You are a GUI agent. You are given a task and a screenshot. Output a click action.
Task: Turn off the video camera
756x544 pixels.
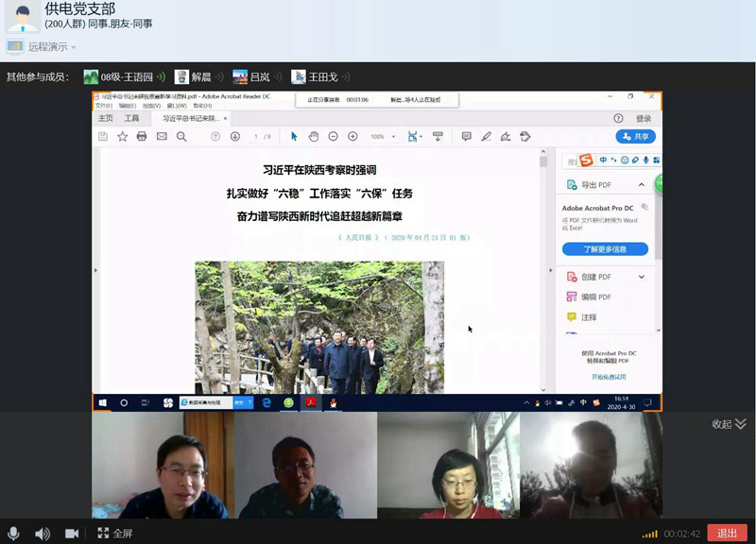click(72, 534)
